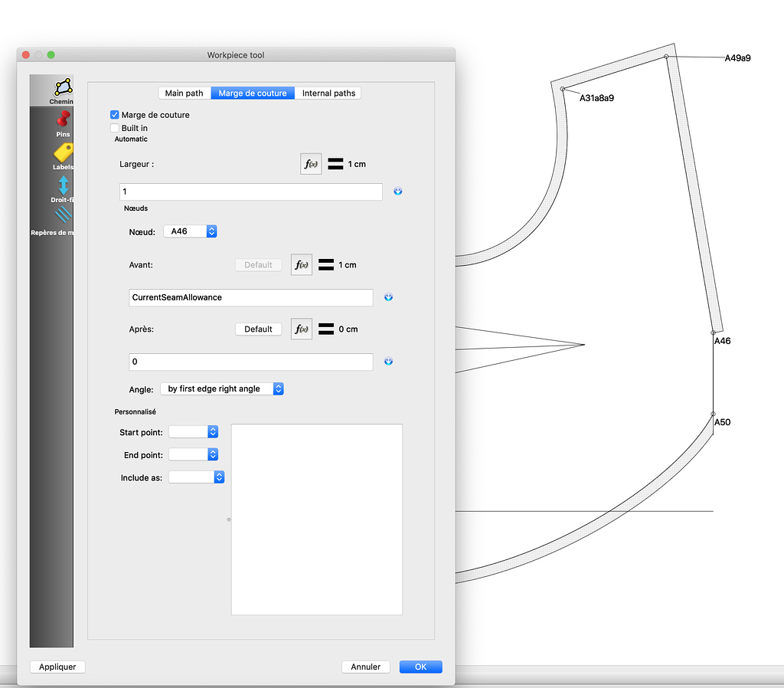The image size is (784, 688).
Task: Open formula editor for Après
Action: tap(302, 329)
